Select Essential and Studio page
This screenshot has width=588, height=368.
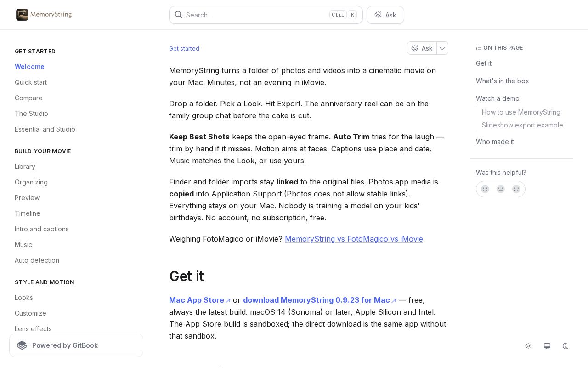coord(45,129)
